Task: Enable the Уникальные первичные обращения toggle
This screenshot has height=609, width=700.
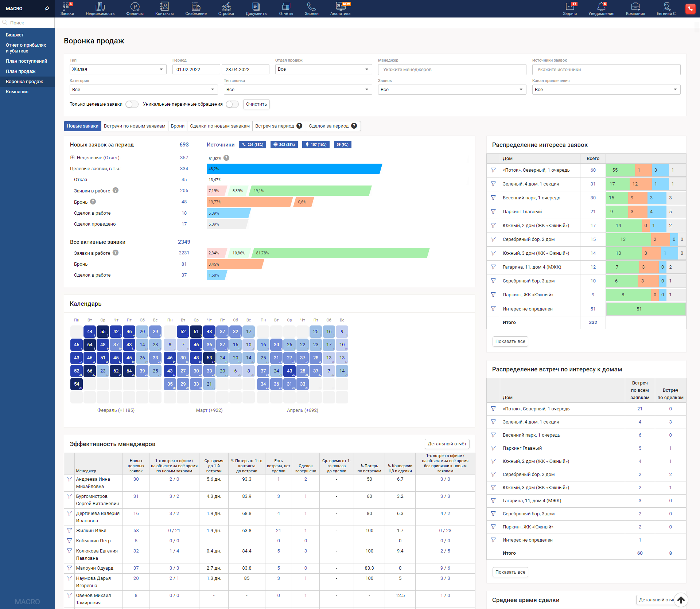Action: click(232, 104)
